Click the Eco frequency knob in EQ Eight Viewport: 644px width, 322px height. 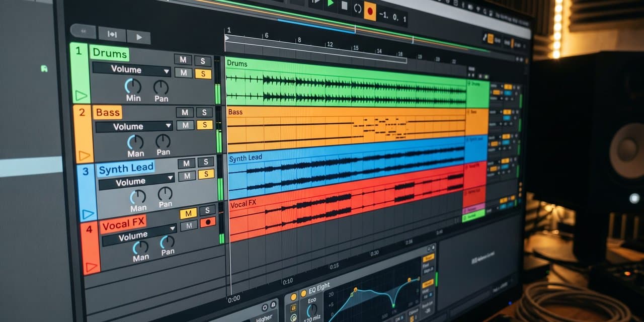click(x=312, y=310)
